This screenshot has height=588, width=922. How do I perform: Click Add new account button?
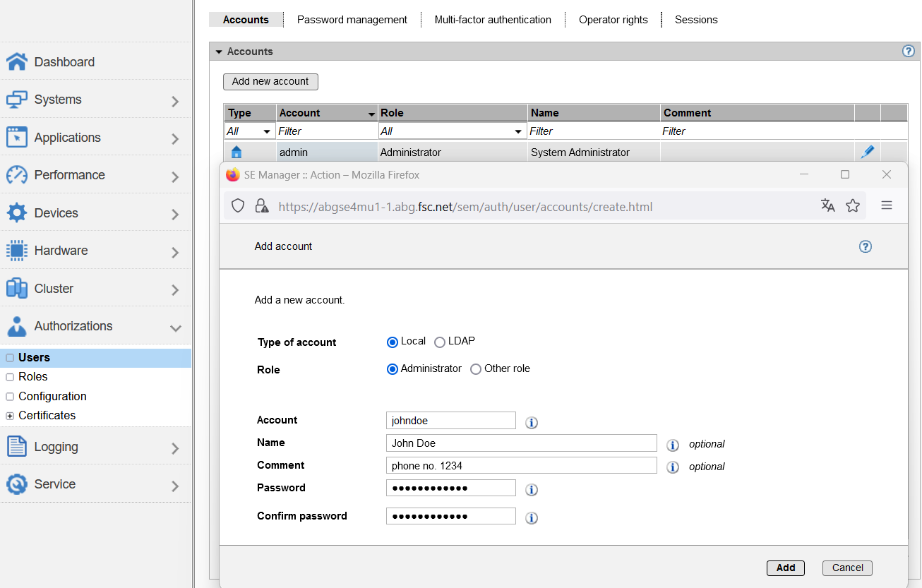(x=270, y=82)
